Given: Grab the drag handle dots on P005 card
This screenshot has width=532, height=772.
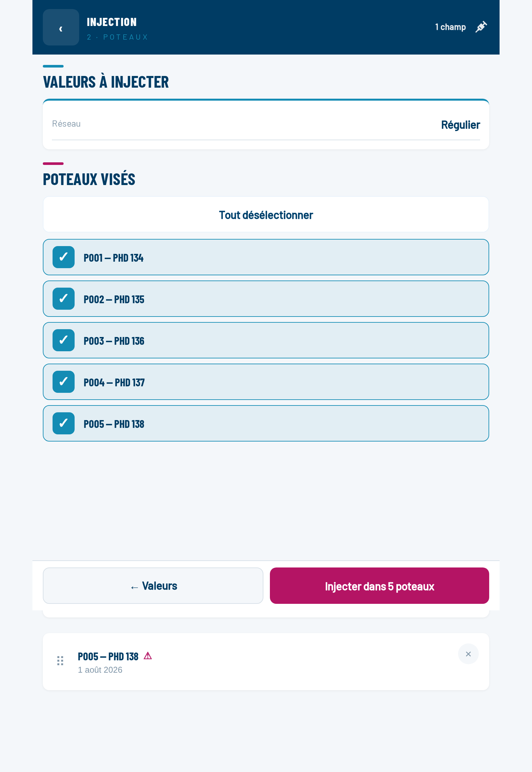Looking at the screenshot, I should pyautogui.click(x=60, y=661).
